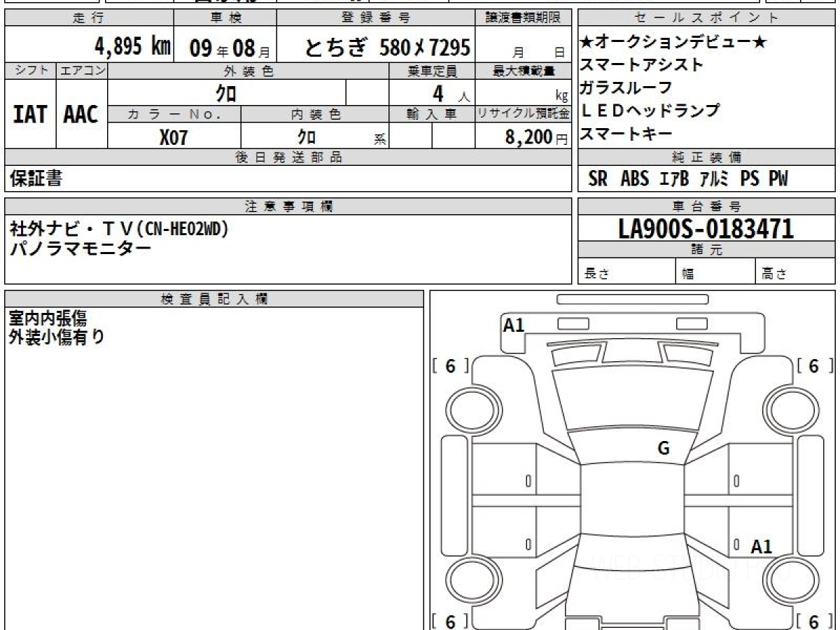
Task: Select the 内装色 header
Action: pyautogui.click(x=315, y=114)
